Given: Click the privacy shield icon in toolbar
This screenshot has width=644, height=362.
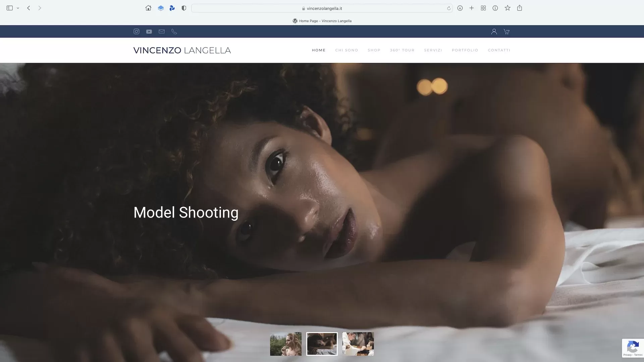Looking at the screenshot, I should coord(184,8).
